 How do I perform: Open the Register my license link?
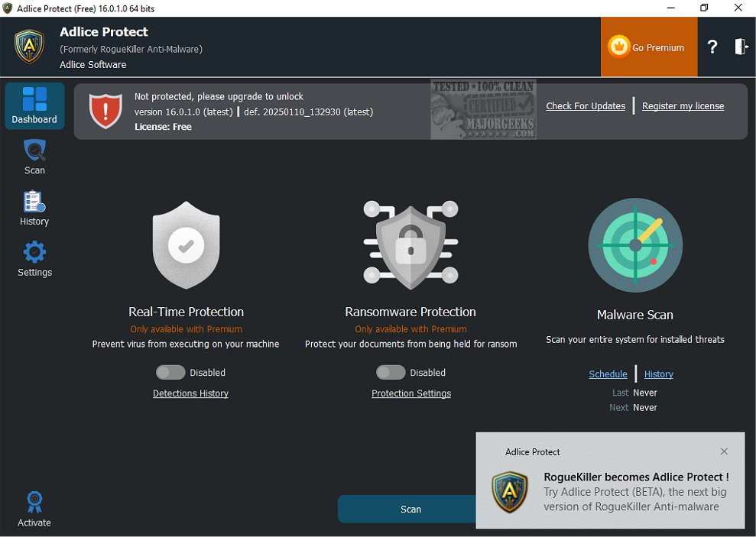pyautogui.click(x=683, y=106)
